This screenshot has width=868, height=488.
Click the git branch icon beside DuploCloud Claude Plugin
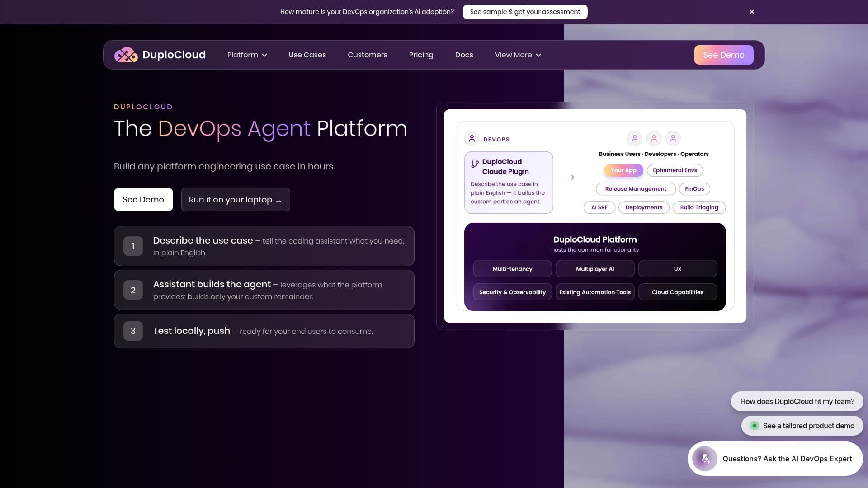(475, 164)
